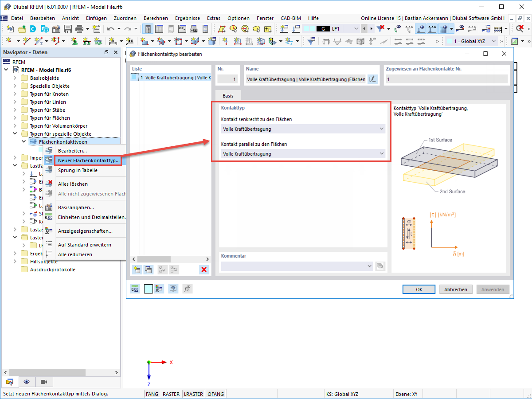This screenshot has height=399, width=532.
Task: Expand the Basisobjekte tree folder
Action: pos(15,78)
